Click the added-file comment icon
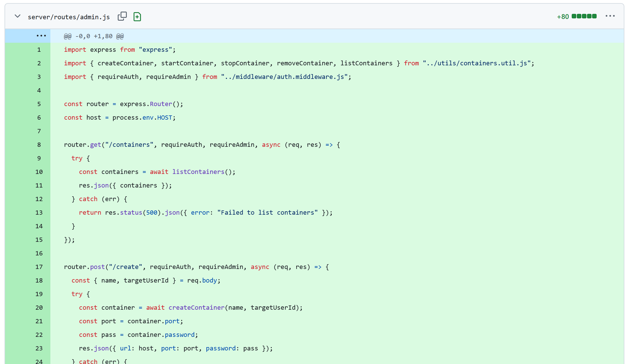Image resolution: width=632 pixels, height=364 pixels. coord(137,17)
